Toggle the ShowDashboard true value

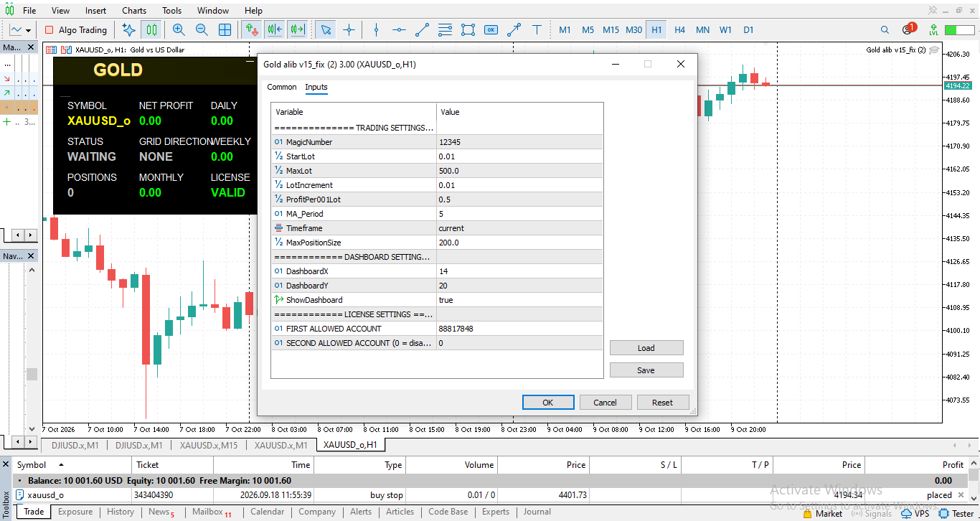(x=519, y=300)
